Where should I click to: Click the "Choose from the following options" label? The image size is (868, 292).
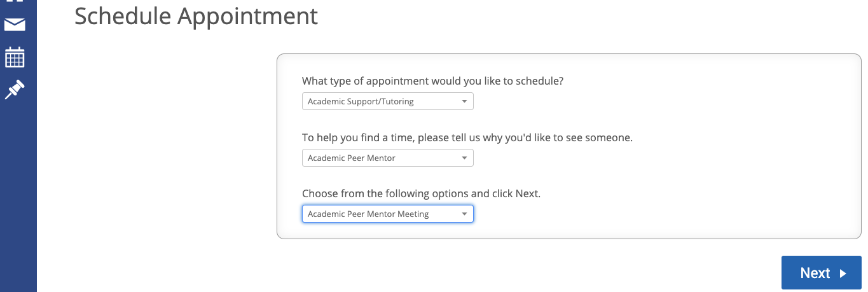tap(421, 193)
